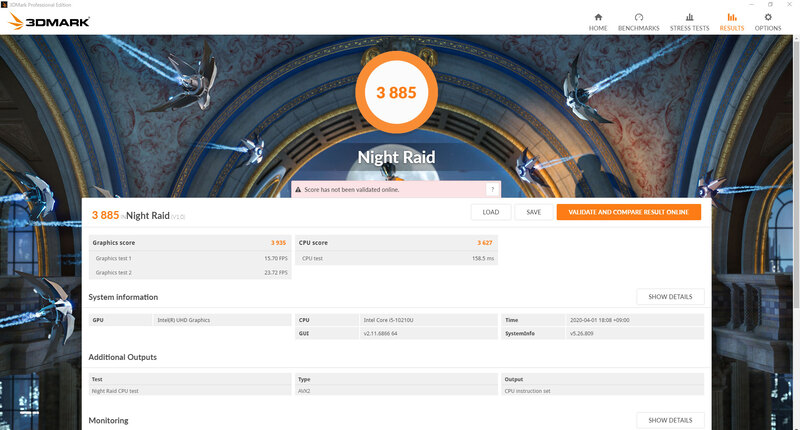Click the STRESS TESTS menu label
The width and height of the screenshot is (800, 430).
(689, 29)
